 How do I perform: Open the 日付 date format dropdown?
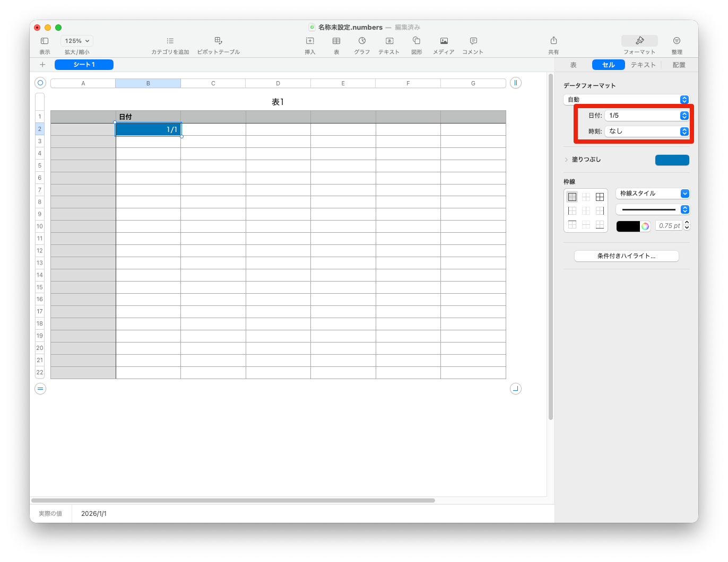[x=647, y=116]
